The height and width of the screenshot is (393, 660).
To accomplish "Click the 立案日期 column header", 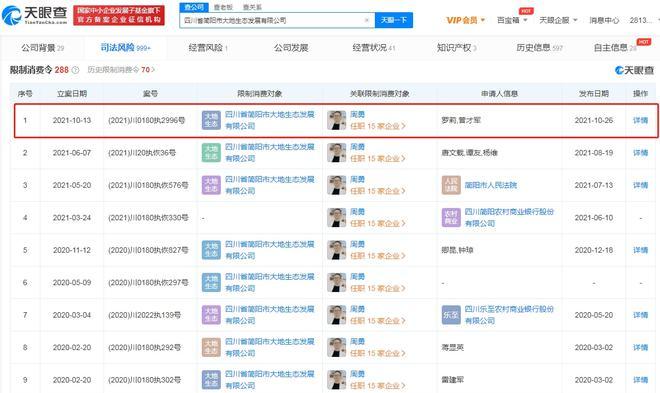I will tap(72, 93).
